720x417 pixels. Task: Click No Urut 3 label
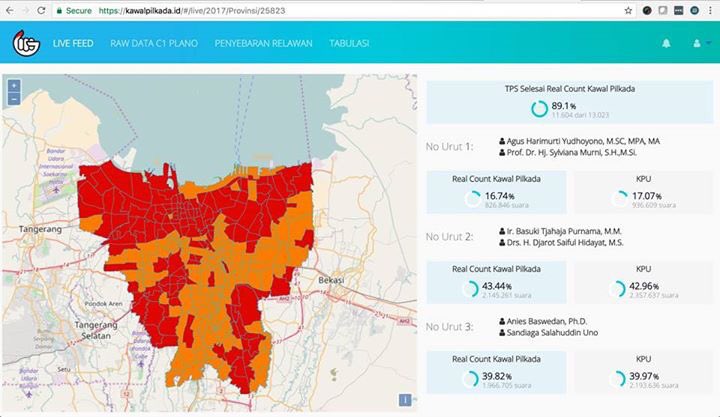(x=449, y=327)
